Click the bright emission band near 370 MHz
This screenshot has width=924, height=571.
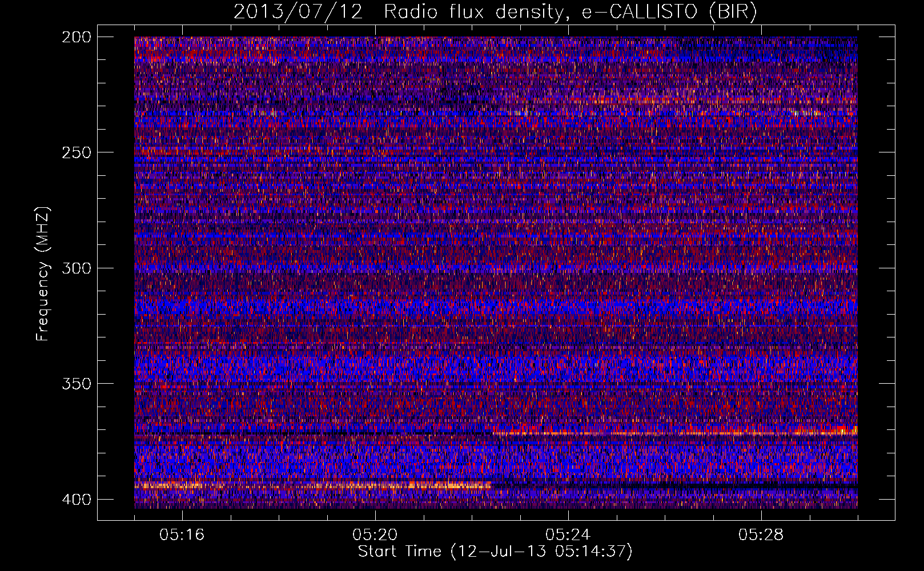point(675,431)
